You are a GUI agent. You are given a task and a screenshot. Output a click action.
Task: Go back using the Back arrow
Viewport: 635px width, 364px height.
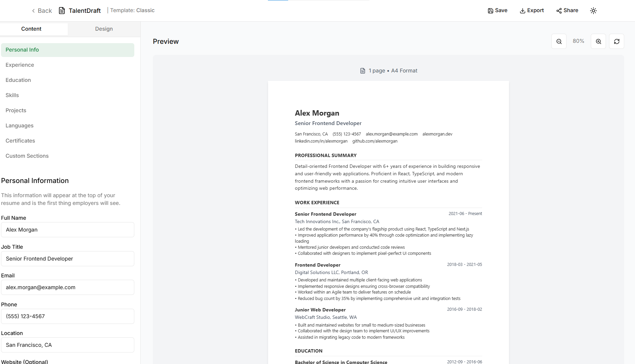click(x=42, y=11)
